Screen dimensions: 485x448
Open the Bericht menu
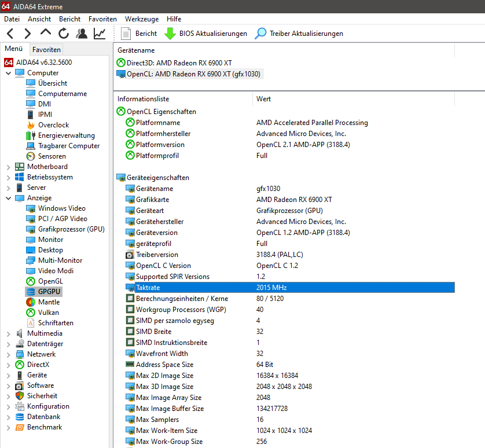coord(69,19)
